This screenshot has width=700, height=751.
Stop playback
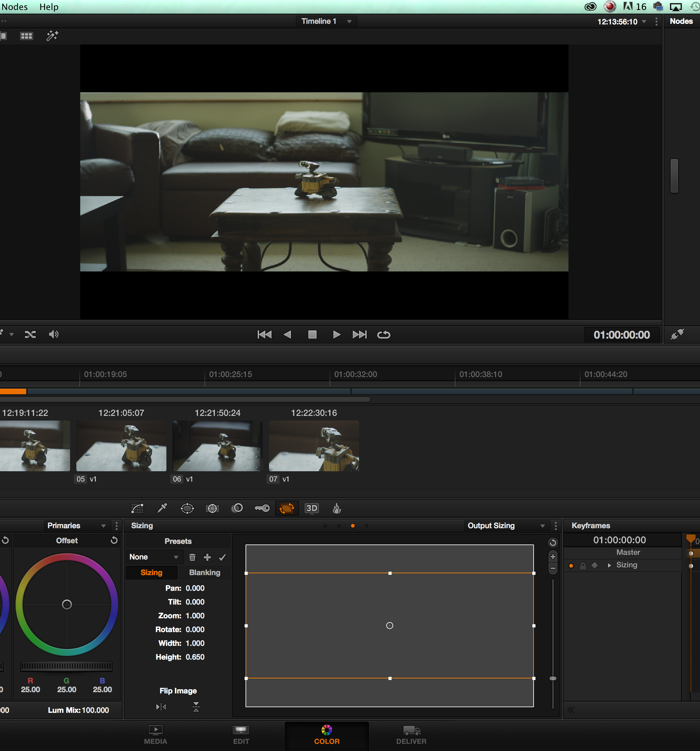[x=312, y=334]
